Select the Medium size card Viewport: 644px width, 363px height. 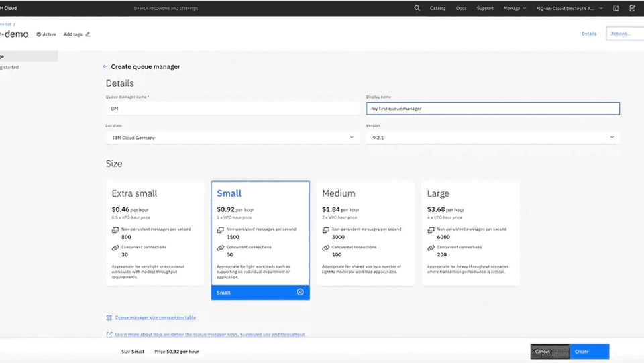point(365,234)
